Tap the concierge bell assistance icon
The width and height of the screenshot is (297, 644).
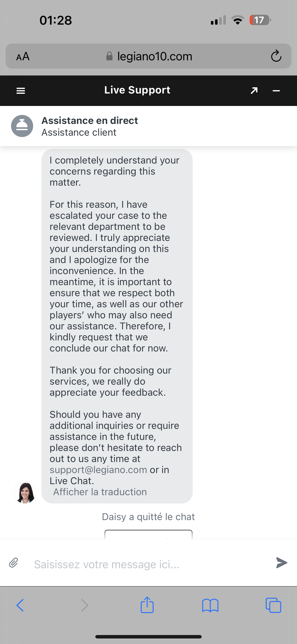tap(22, 126)
